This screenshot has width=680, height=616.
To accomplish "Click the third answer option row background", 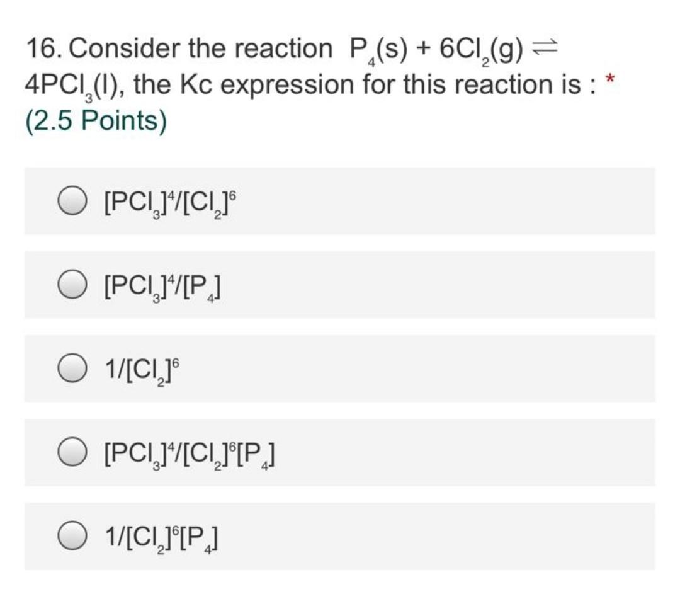I will point(340,368).
